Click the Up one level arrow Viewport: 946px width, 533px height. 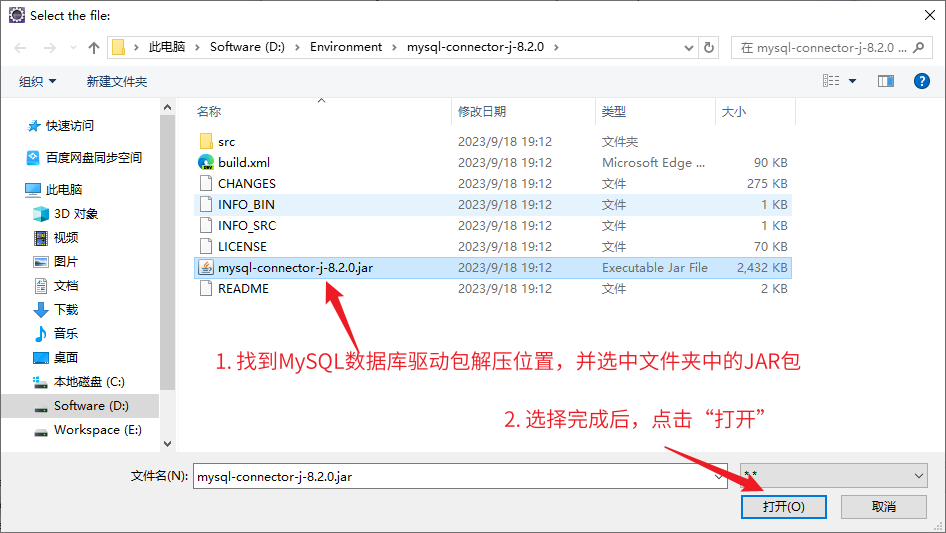pos(94,47)
